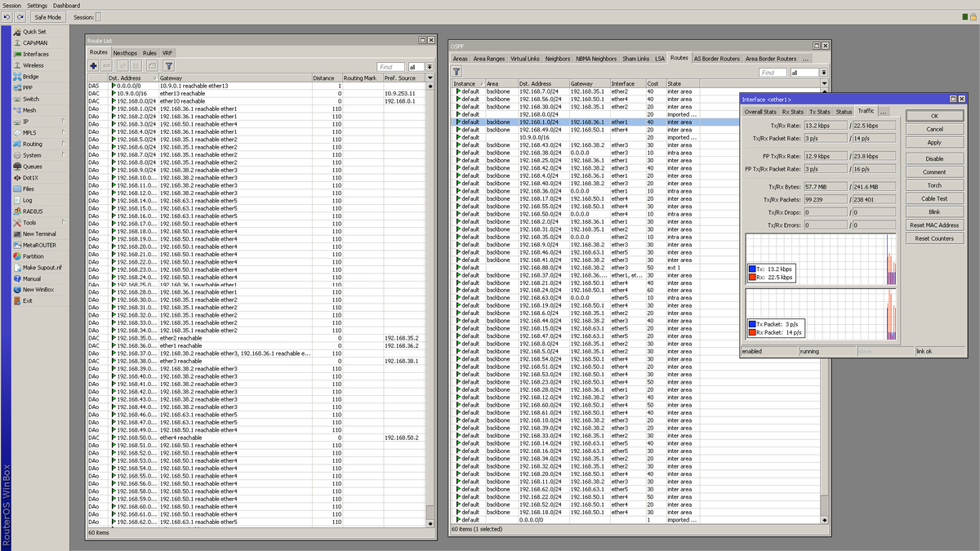Open the Queues sidebar item
The image size is (980, 551).
pos(32,167)
